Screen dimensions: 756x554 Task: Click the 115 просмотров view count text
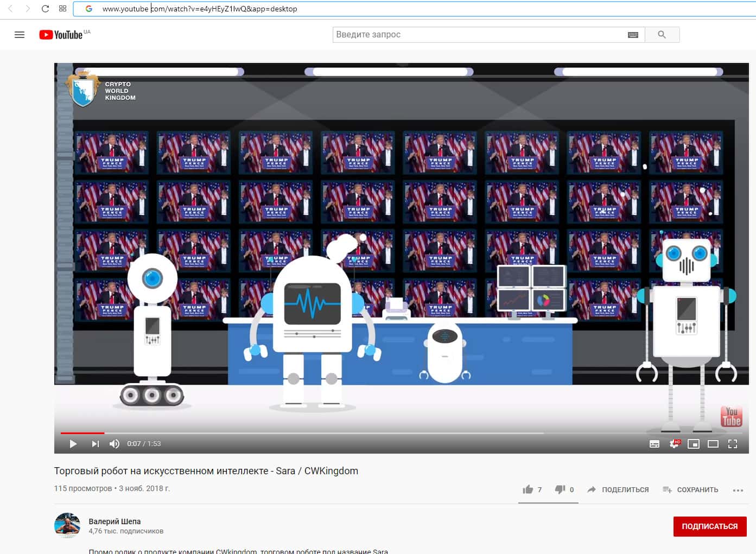[x=83, y=488]
